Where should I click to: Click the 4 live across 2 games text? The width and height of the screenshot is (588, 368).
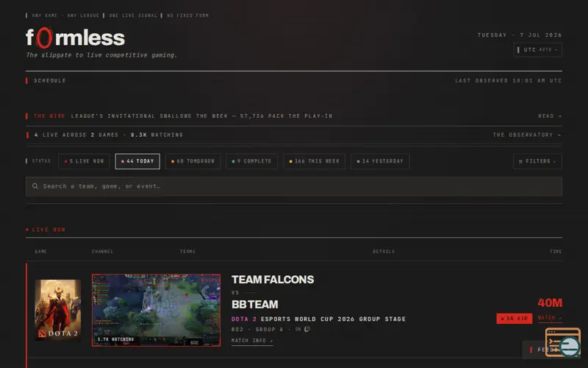click(76, 135)
